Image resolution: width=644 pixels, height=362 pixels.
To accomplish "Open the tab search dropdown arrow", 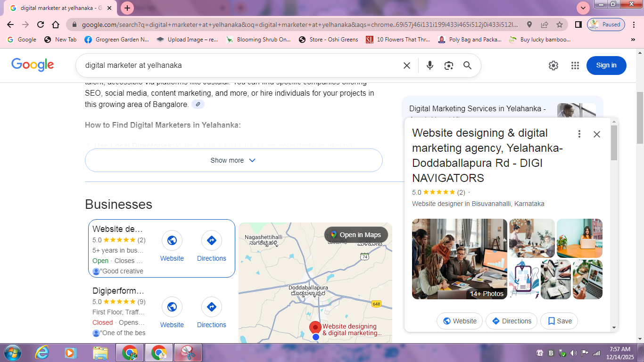I will coord(583,8).
